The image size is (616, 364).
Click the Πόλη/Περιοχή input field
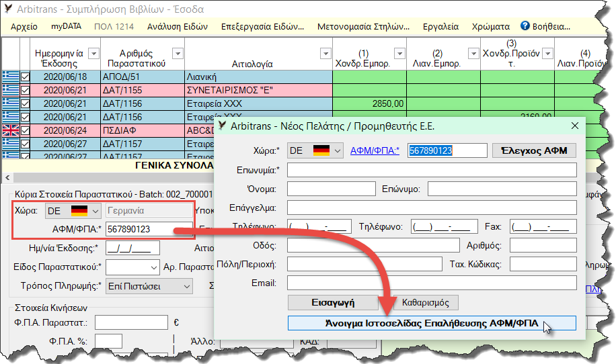pyautogui.click(x=364, y=265)
